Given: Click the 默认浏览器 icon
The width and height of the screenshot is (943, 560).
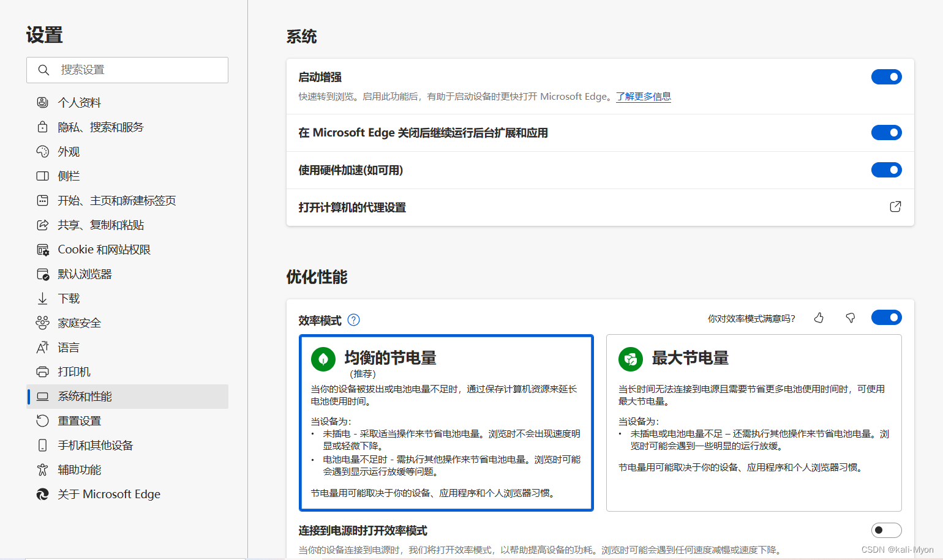Looking at the screenshot, I should pos(42,274).
